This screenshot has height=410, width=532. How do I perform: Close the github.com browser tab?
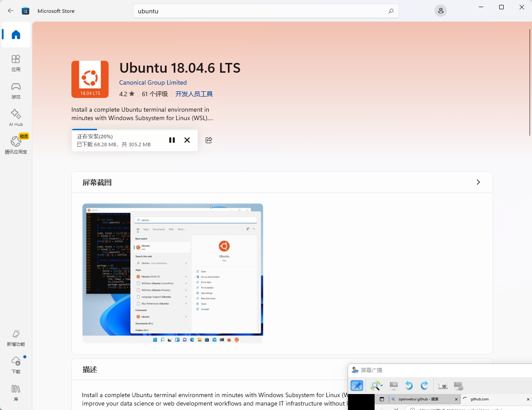[x=528, y=399]
